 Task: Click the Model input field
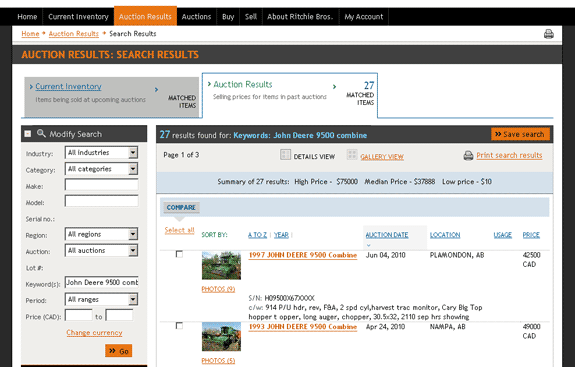click(102, 201)
